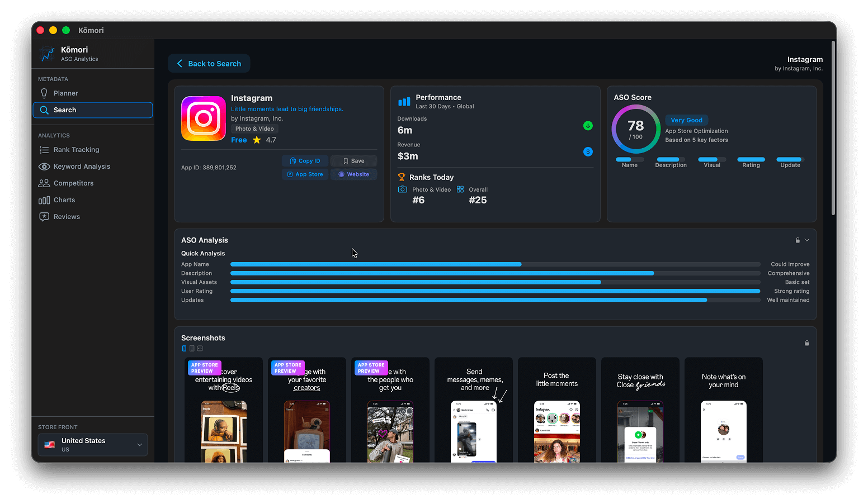Open the app's Website link
868x504 pixels.
click(353, 174)
